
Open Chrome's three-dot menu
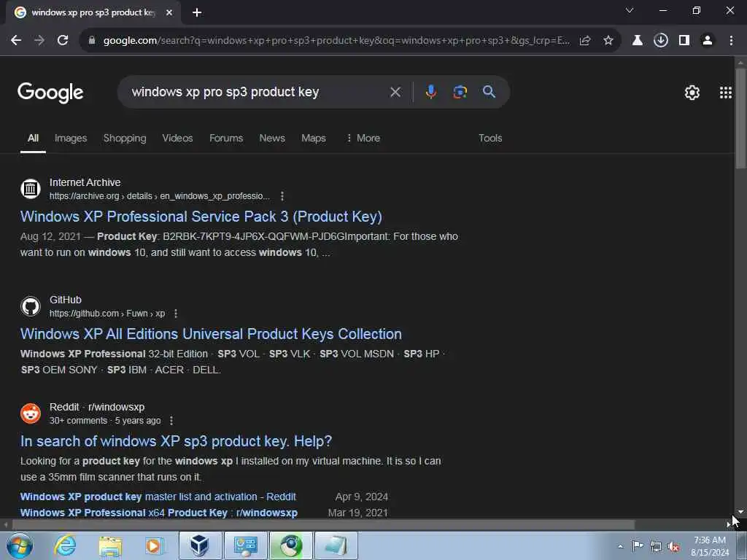731,41
